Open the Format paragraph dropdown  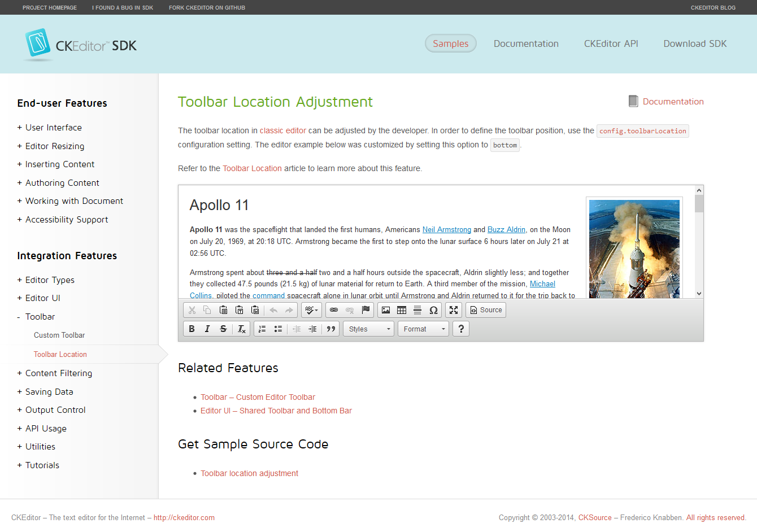click(423, 329)
